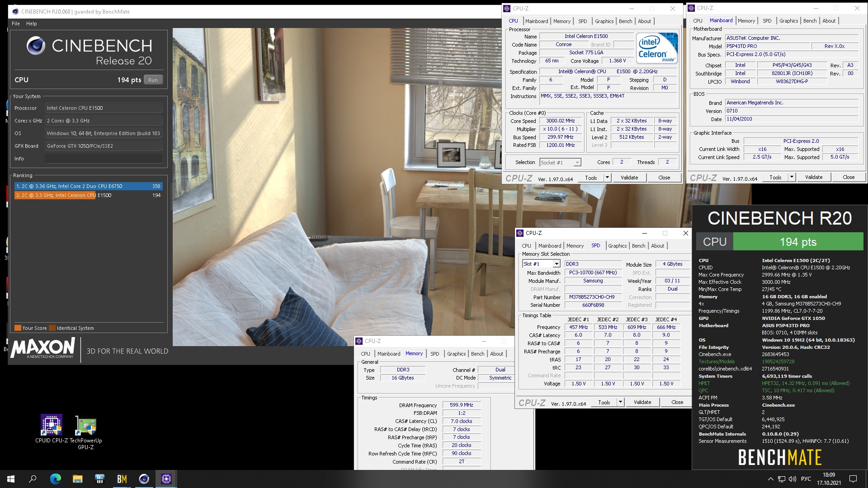The height and width of the screenshot is (488, 868).
Task: Click CPU-Z title icon of Memory window
Action: [x=359, y=341]
